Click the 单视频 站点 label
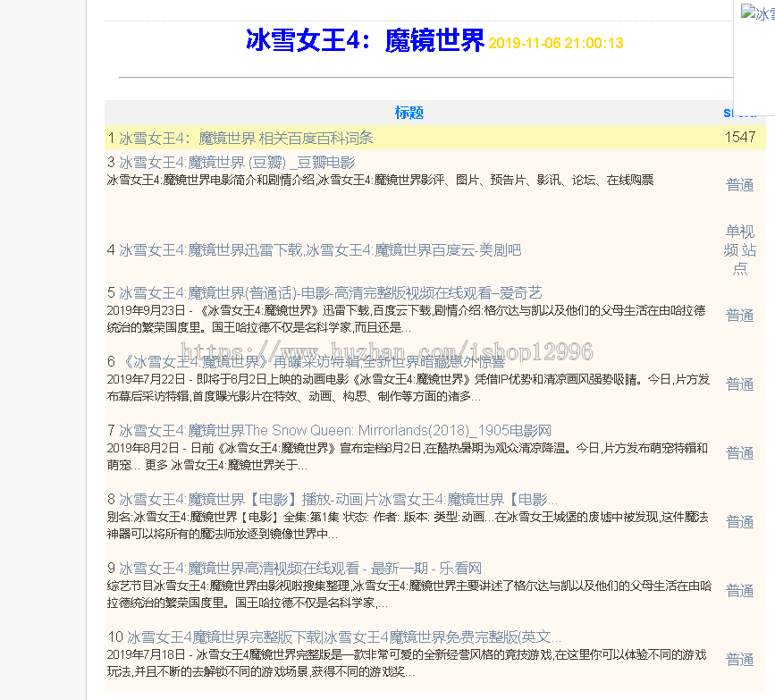 point(739,250)
